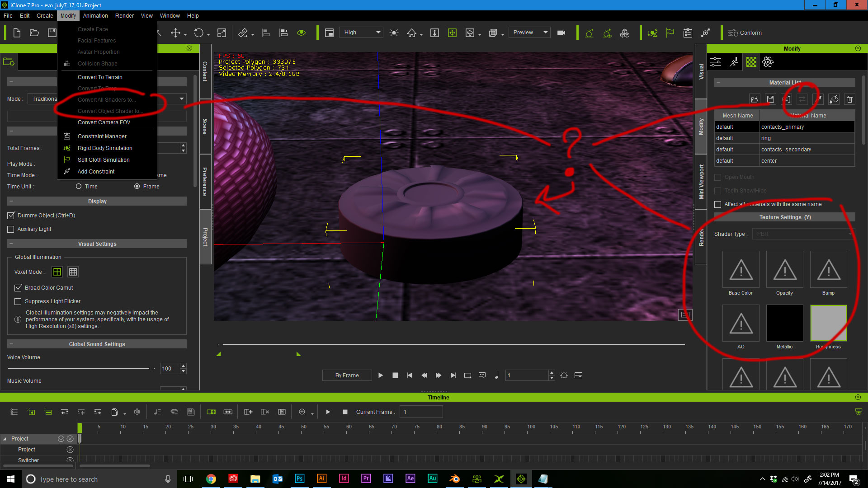The image size is (868, 488).
Task: Choose Soft Cloth Simulation menu entry
Action: (x=104, y=160)
